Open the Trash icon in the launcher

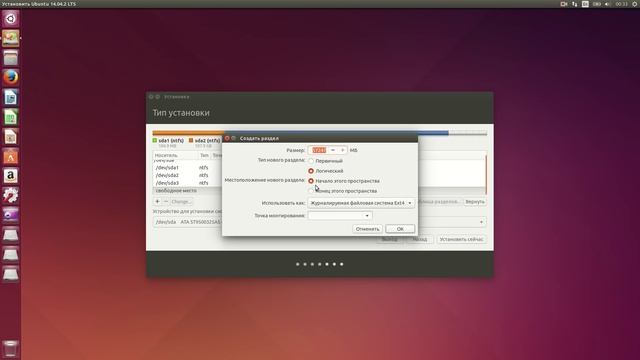(x=11, y=349)
